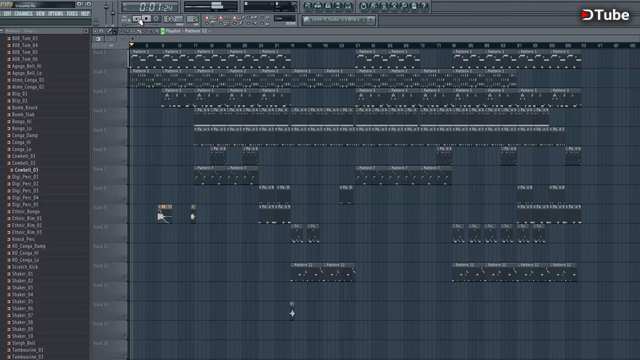The image size is (640, 360).
Task: Open the Playlist - Pattern 12 title dropdown
Action: (x=188, y=31)
